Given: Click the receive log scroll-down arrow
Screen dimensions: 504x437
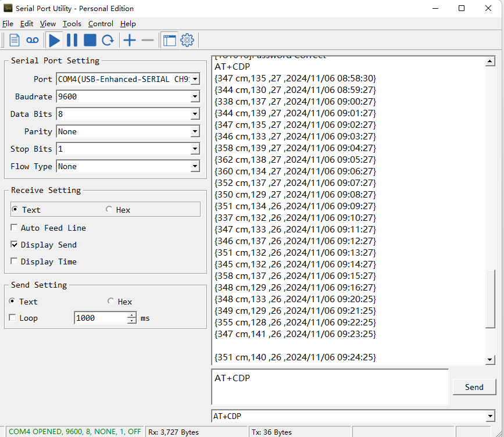Looking at the screenshot, I should 490,360.
